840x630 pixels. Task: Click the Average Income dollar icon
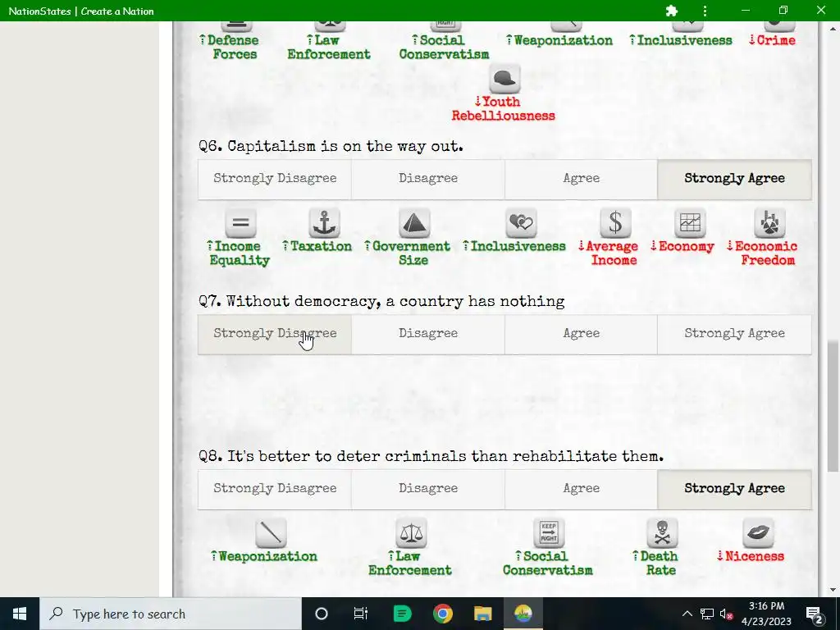point(615,223)
